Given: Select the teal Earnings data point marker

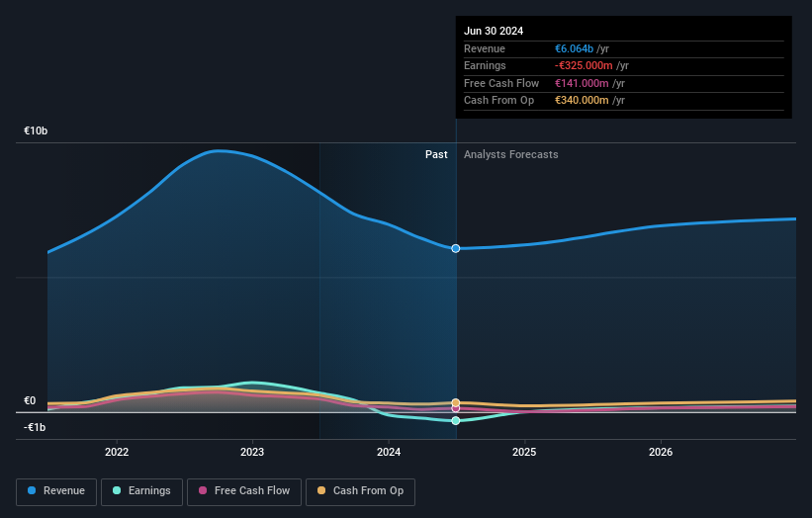Looking at the screenshot, I should tap(456, 421).
